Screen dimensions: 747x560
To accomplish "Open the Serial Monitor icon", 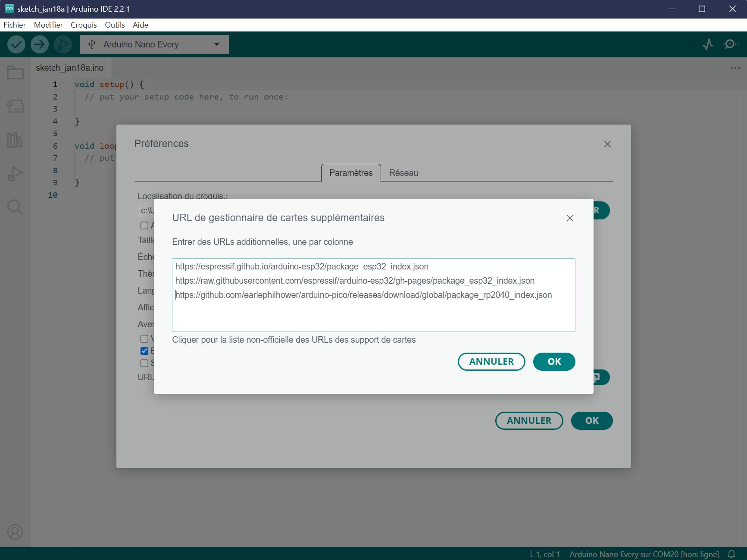I will tap(731, 44).
